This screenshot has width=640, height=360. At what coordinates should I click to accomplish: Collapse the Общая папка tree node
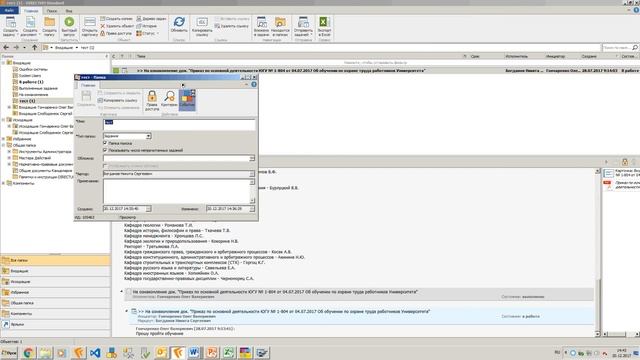point(4,145)
